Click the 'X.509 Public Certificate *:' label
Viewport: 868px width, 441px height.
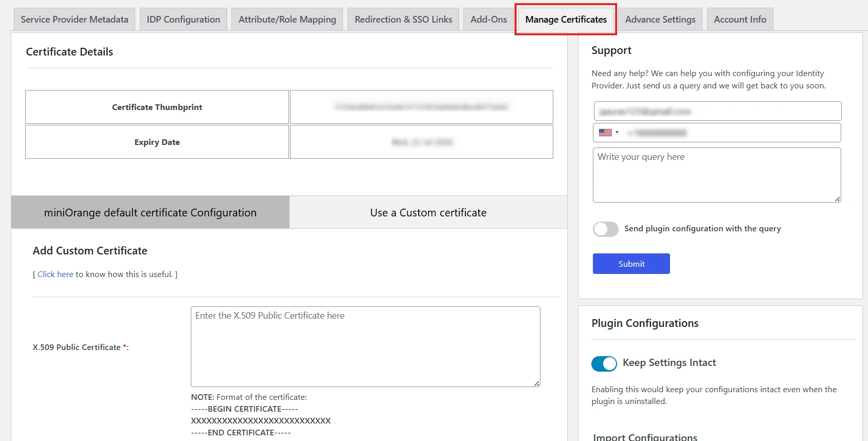click(81, 347)
